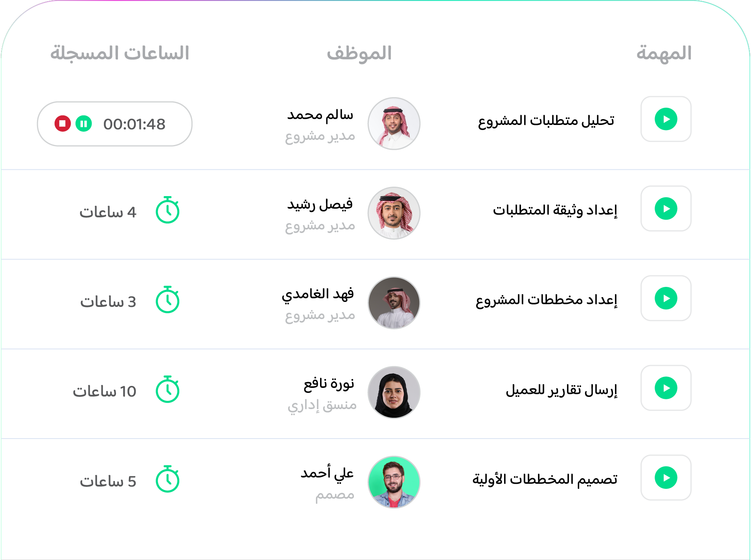Click stopwatch icon beside 10 ساعات
751x560 pixels.
coord(168,390)
